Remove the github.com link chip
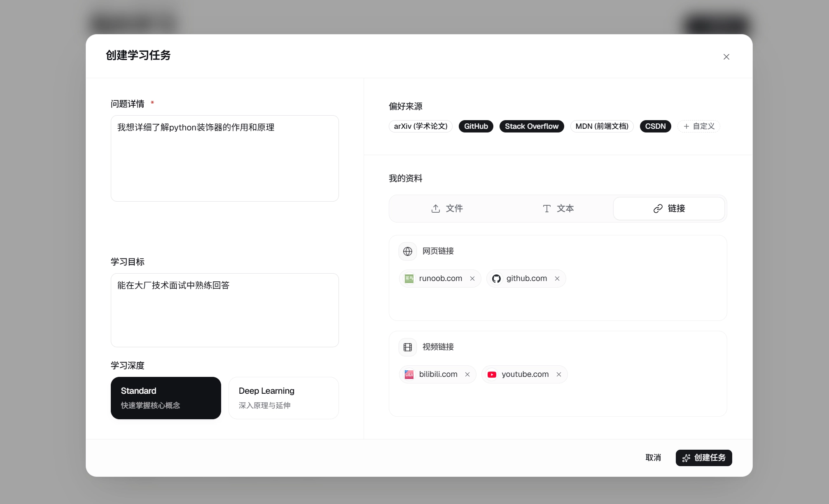This screenshot has height=504, width=829. (557, 279)
